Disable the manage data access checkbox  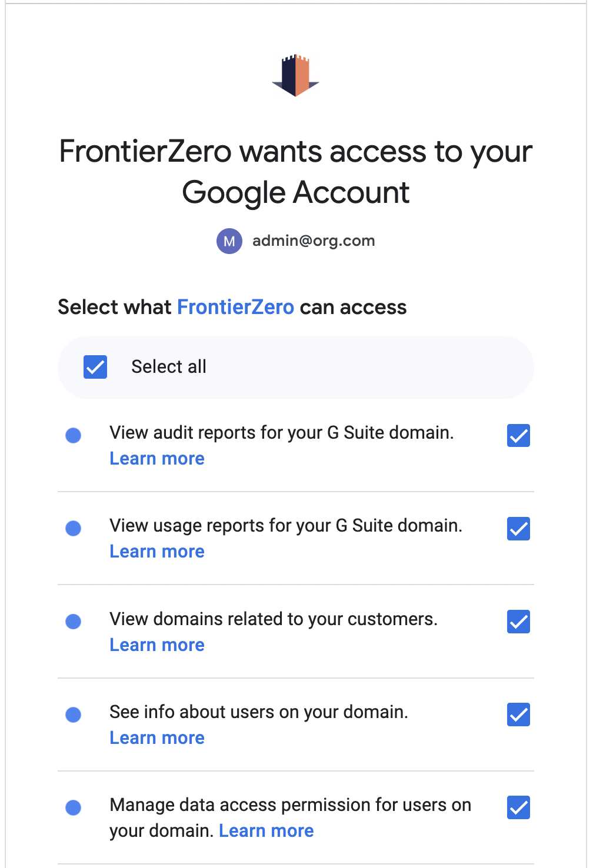point(518,807)
